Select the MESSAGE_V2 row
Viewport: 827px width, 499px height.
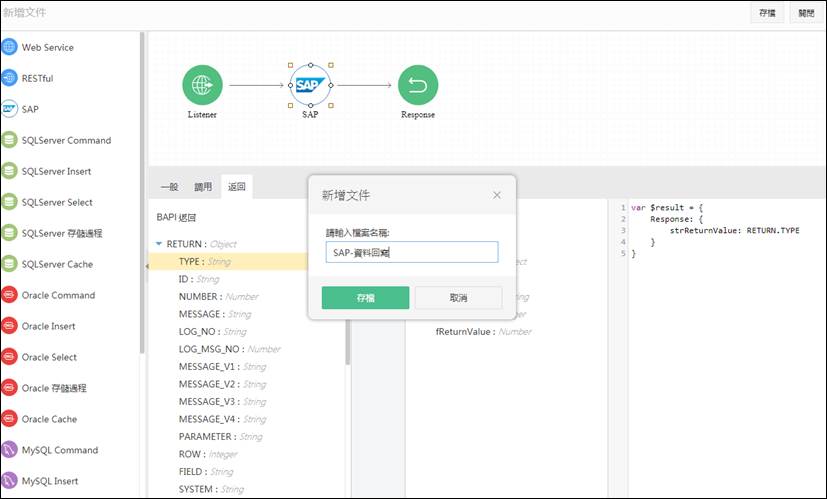pos(222,384)
